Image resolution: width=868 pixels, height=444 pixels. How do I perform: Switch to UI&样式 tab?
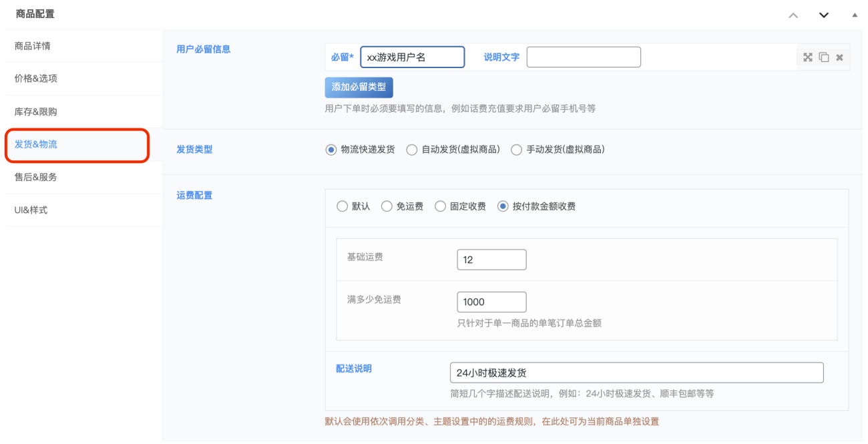tap(31, 210)
